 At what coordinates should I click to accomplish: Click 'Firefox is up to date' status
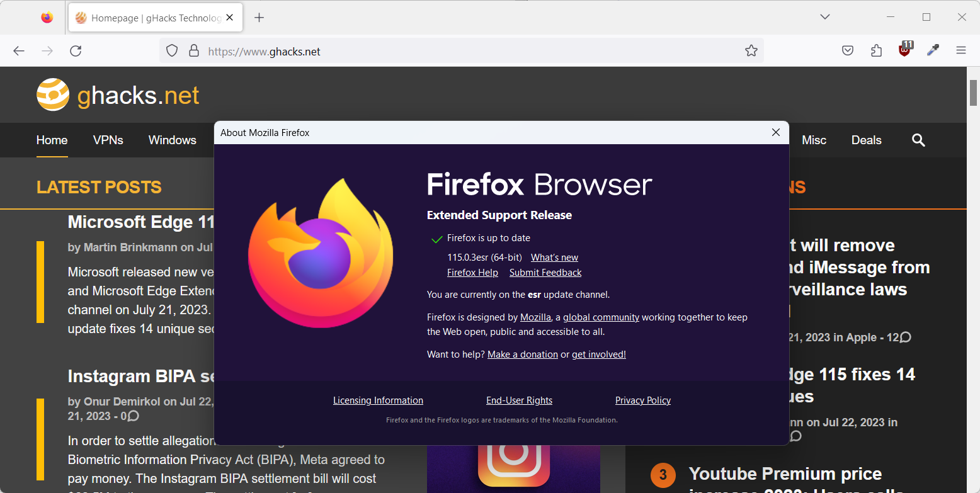[x=489, y=238]
